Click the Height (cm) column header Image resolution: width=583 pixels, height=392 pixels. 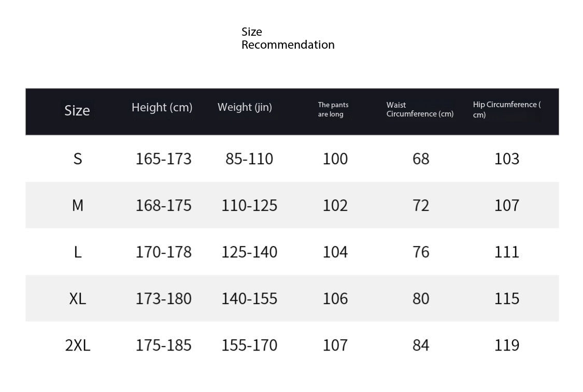[162, 107]
